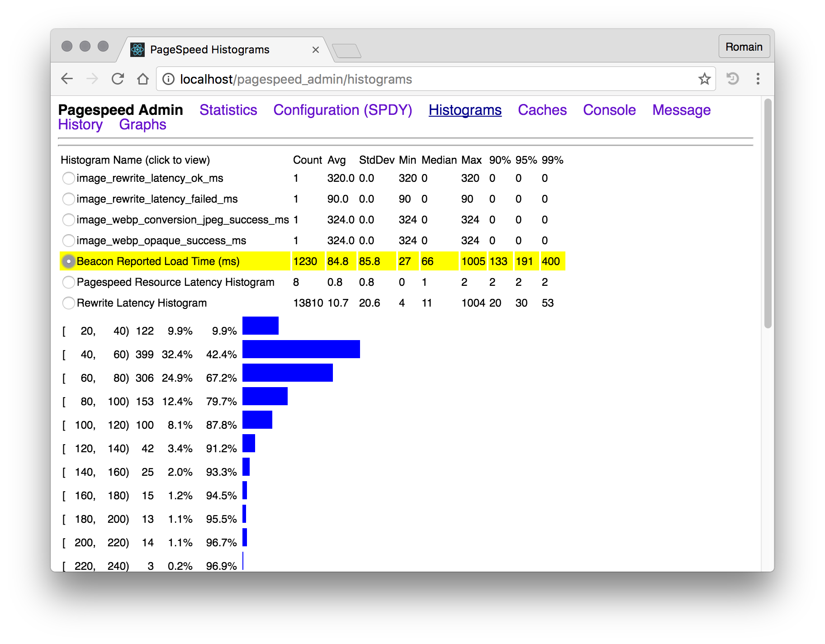
Task: Click the session restore clock icon
Action: point(732,79)
